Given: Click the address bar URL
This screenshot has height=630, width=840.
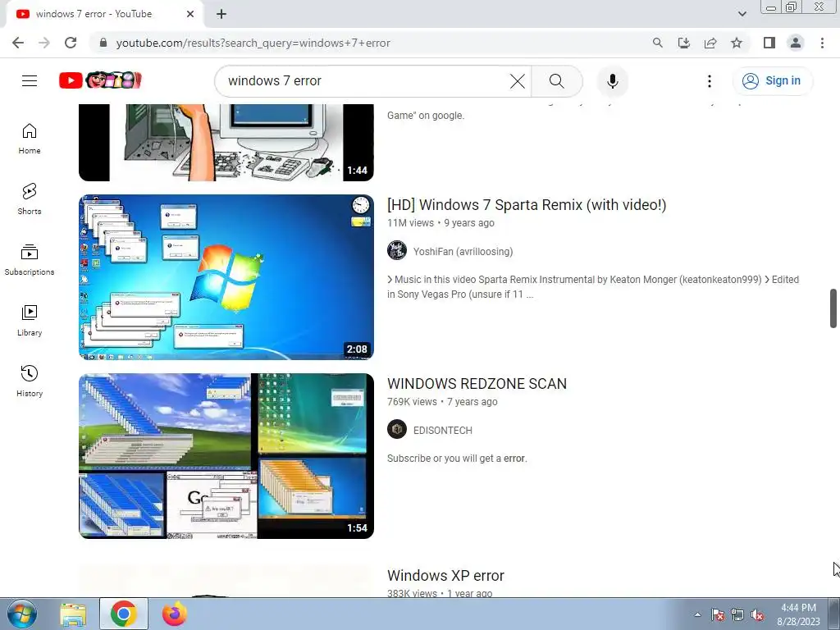Looking at the screenshot, I should tap(253, 43).
